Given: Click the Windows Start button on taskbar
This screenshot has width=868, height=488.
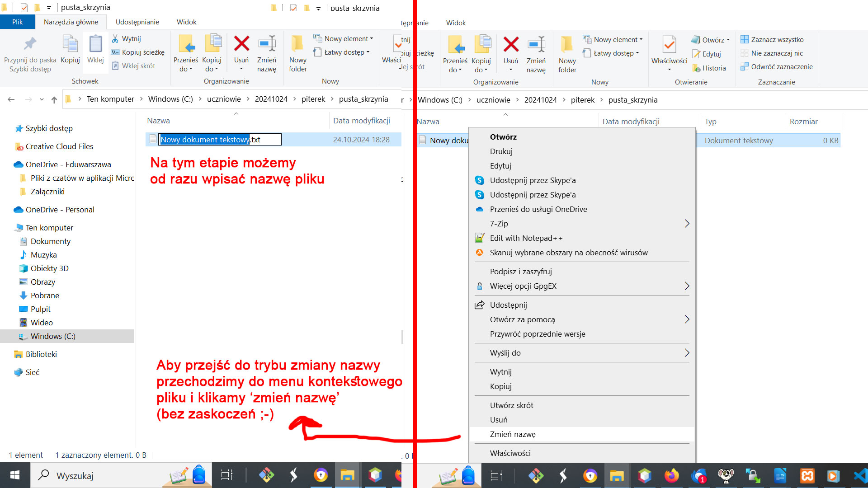Looking at the screenshot, I should [x=14, y=475].
